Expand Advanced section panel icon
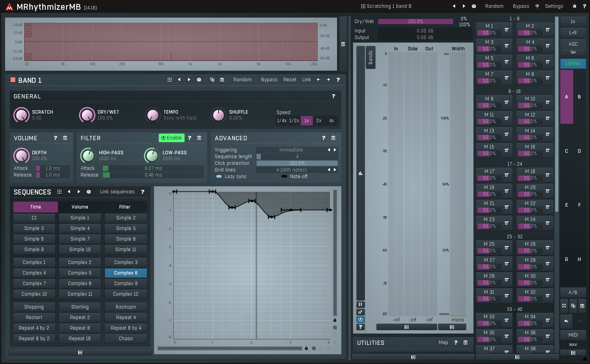 (333, 138)
